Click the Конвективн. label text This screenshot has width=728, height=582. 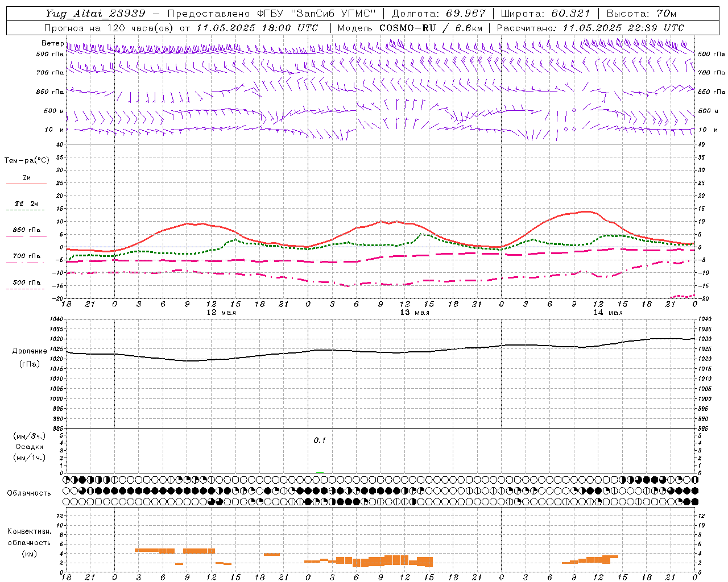tap(30, 531)
